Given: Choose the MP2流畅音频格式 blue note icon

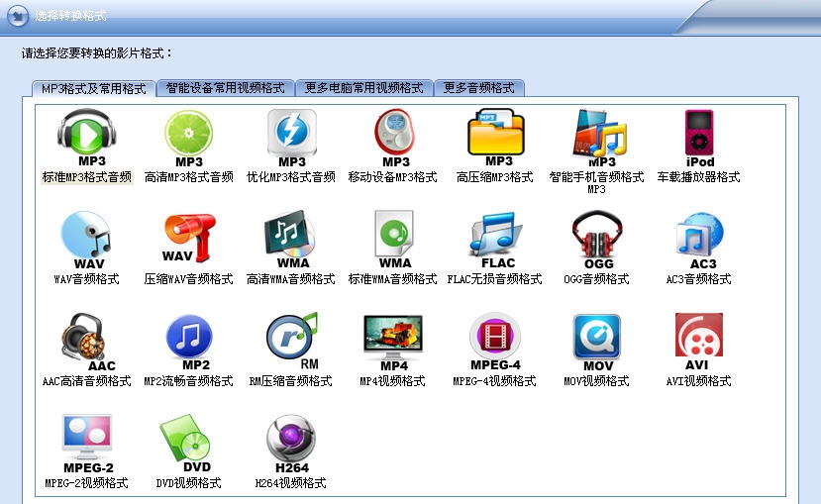Looking at the screenshot, I should [189, 342].
